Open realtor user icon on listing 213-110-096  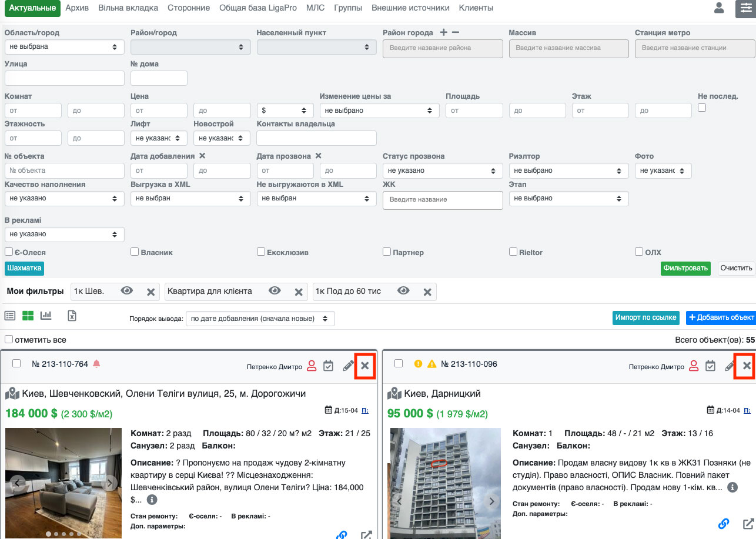[694, 366]
